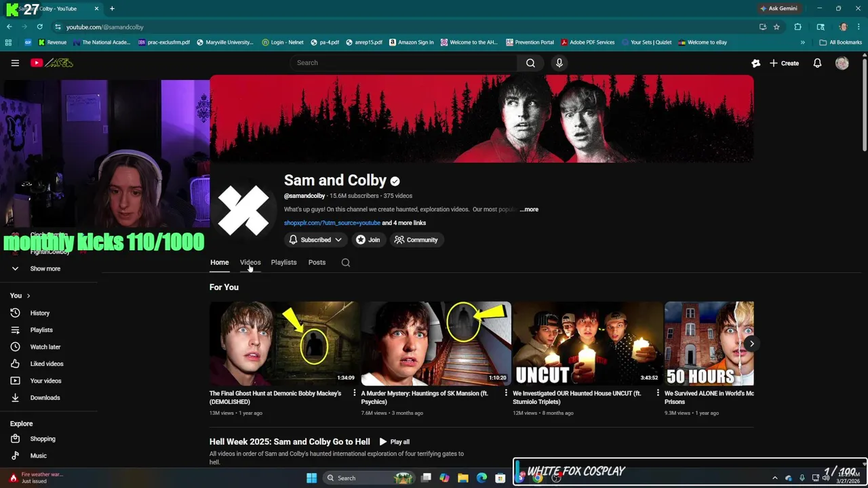Viewport: 868px width, 488px height.
Task: Click the Join membership button
Action: 368,240
